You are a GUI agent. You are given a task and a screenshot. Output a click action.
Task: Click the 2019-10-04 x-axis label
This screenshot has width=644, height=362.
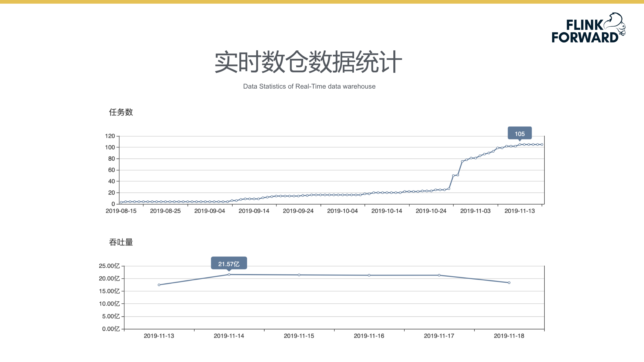(342, 211)
